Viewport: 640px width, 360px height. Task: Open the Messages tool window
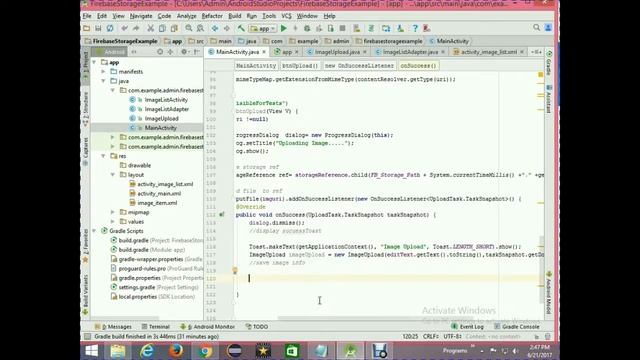pyautogui.click(x=113, y=327)
